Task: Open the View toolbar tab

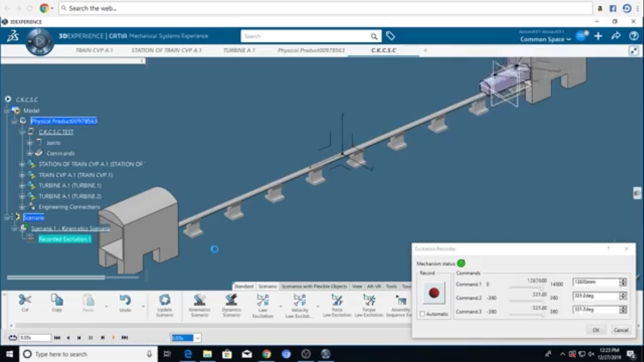Action: (x=357, y=286)
